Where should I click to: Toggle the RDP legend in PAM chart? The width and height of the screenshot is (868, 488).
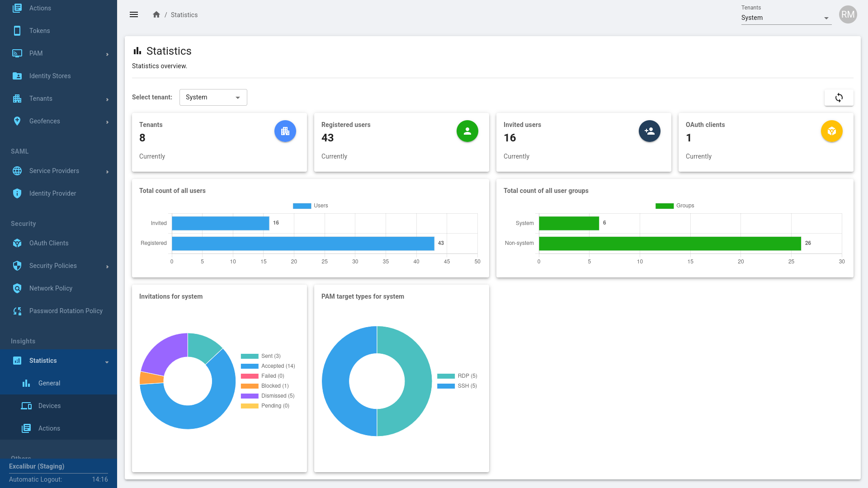457,376
